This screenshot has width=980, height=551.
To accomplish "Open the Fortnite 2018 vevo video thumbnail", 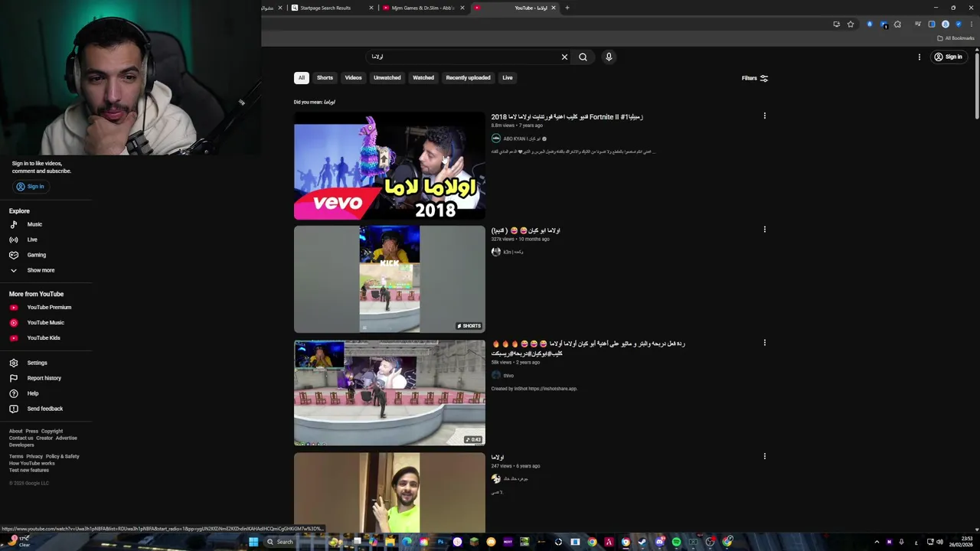I will point(389,166).
